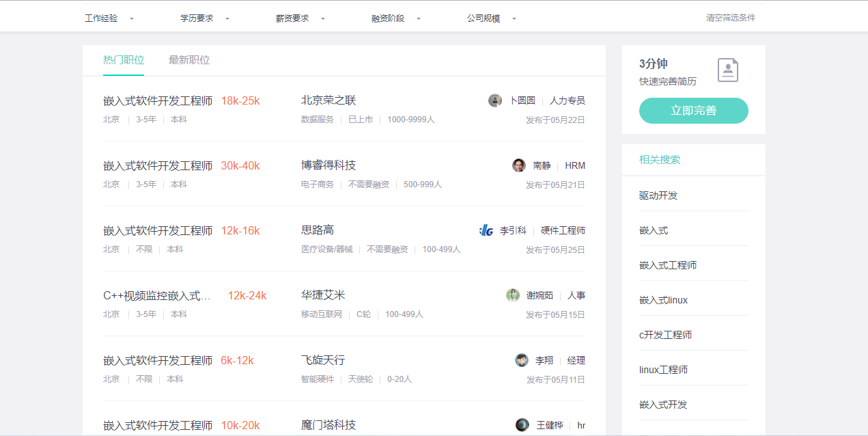Open 嵌入式软件开发工程师 job at 12k-16k
Image resolution: width=868 pixels, height=436 pixels.
(158, 230)
